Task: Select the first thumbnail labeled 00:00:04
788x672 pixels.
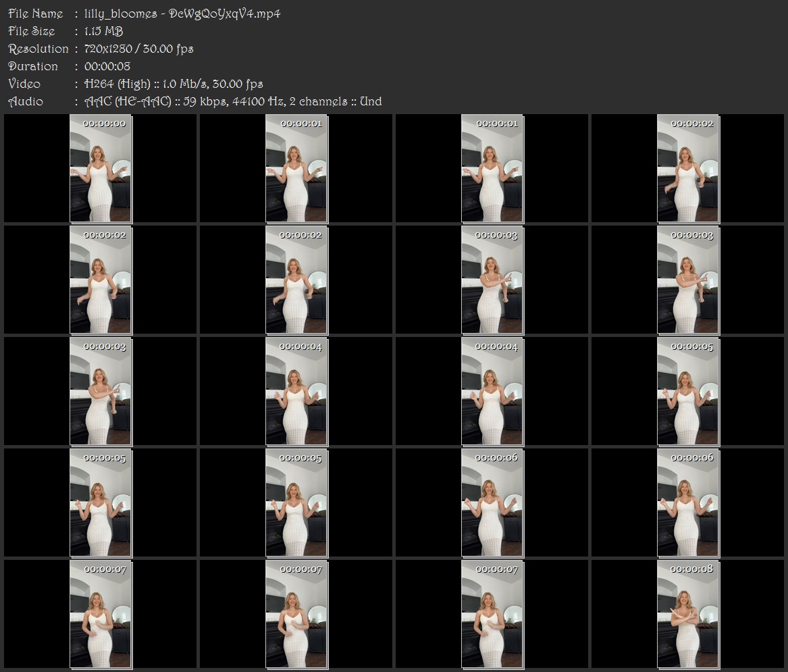Action: (296, 392)
